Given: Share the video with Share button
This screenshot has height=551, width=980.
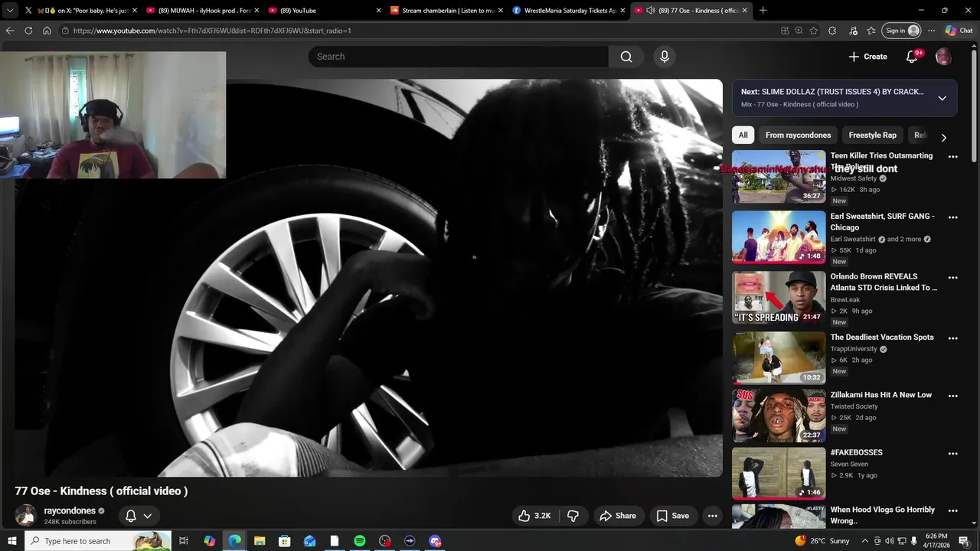Looking at the screenshot, I should [x=617, y=516].
